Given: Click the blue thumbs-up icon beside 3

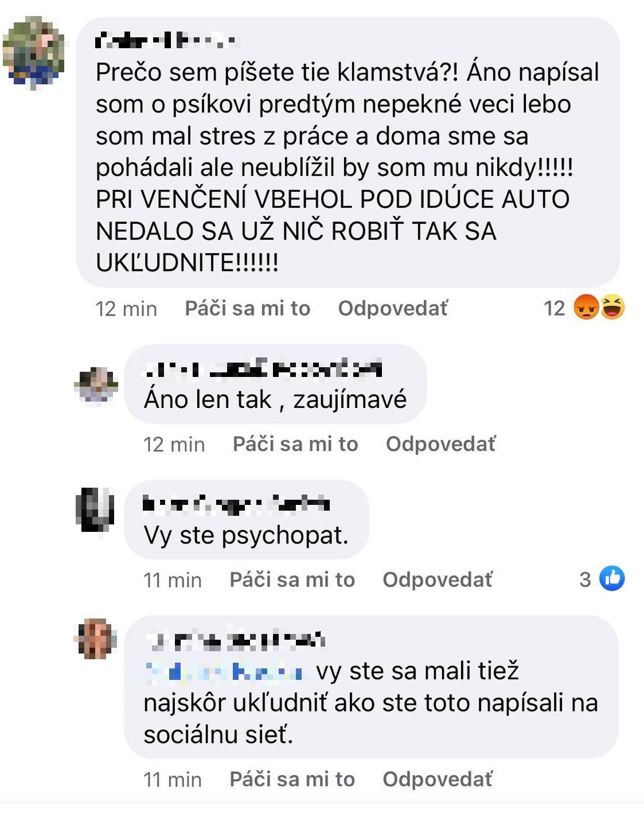Looking at the screenshot, I should pyautogui.click(x=612, y=579).
